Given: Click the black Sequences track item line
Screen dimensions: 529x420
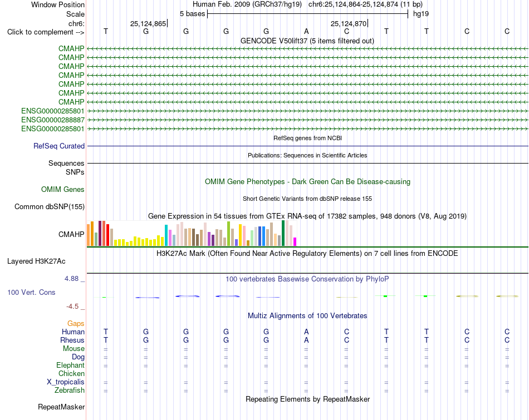Looking at the screenshot, I should click(307, 163).
